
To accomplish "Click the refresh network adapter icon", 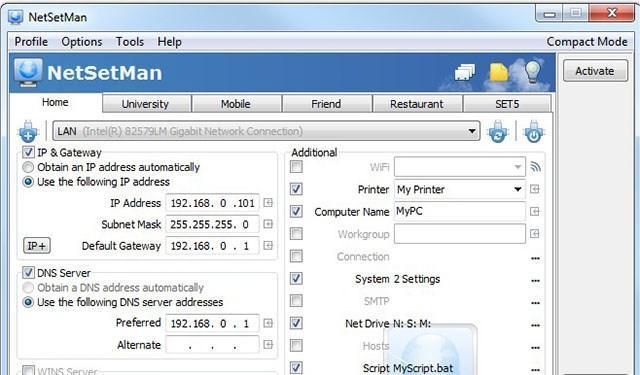I will coord(498,131).
